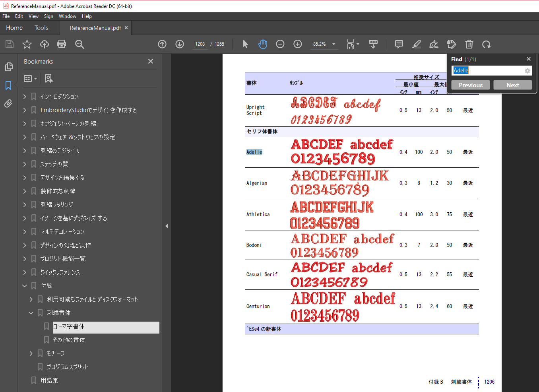
Task: Go to previous page arrow
Action: coord(162,44)
